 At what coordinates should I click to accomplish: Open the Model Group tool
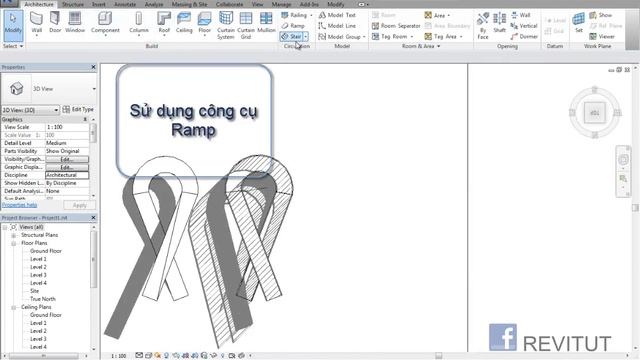340,37
